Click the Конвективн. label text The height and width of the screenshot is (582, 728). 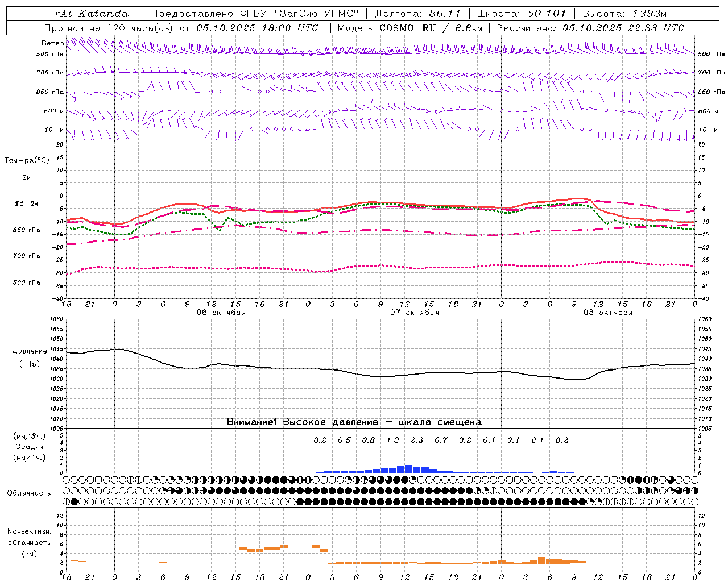click(30, 531)
